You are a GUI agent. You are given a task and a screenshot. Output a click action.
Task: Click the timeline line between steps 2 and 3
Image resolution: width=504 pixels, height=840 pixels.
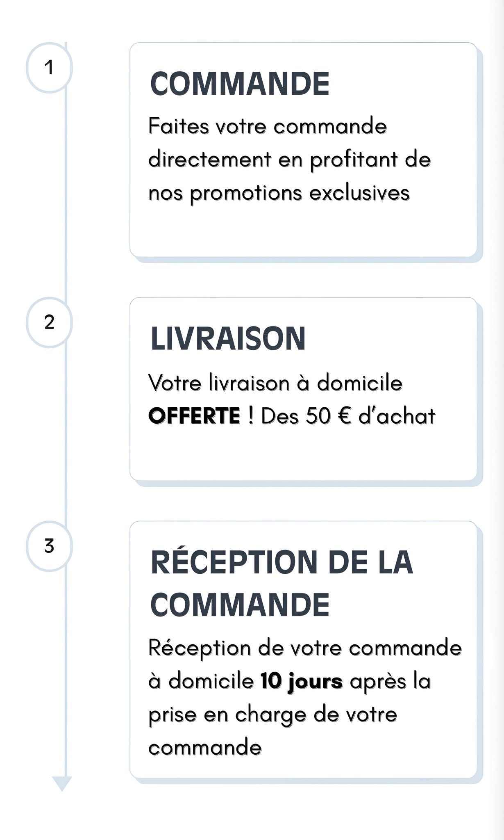(66, 435)
